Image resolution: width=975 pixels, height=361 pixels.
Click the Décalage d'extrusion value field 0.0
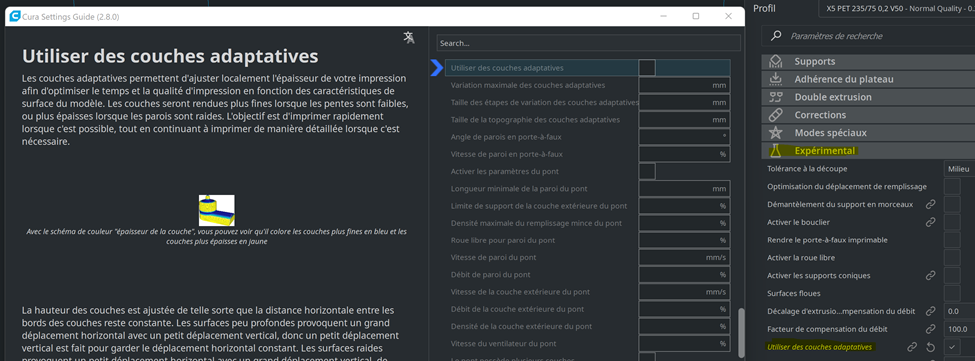pos(959,311)
